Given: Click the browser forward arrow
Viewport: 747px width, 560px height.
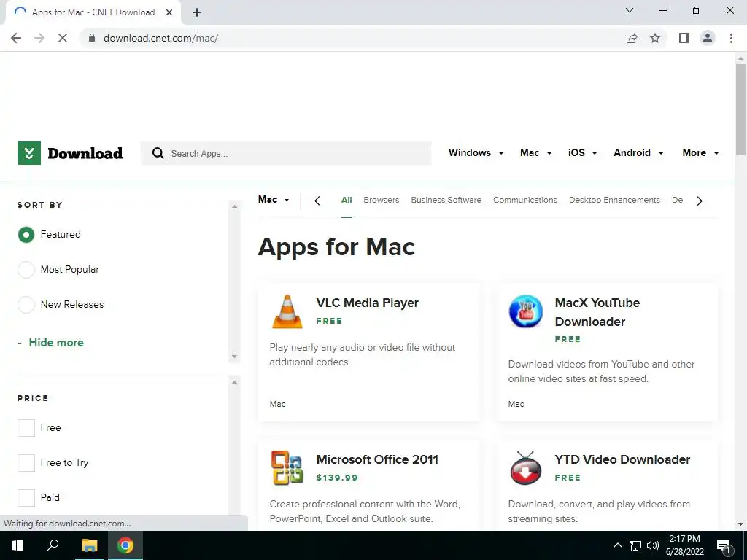Looking at the screenshot, I should 39,38.
